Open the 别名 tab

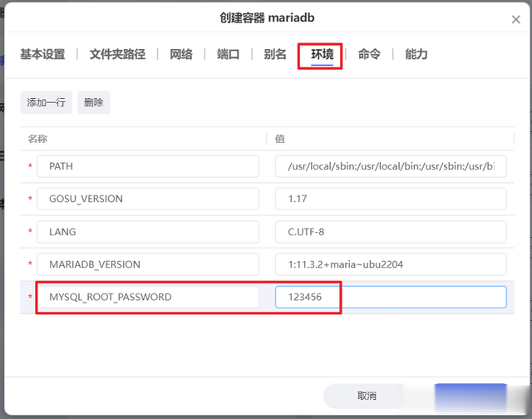(x=275, y=54)
